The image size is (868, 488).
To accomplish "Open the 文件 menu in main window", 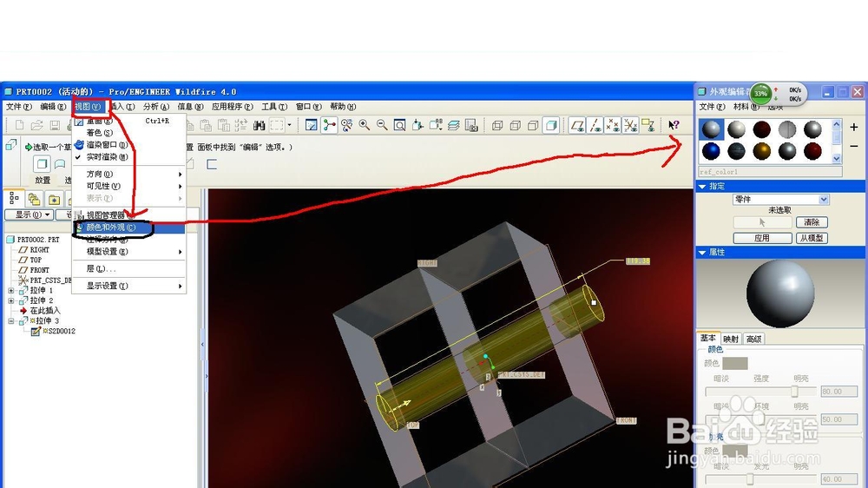I will (18, 106).
